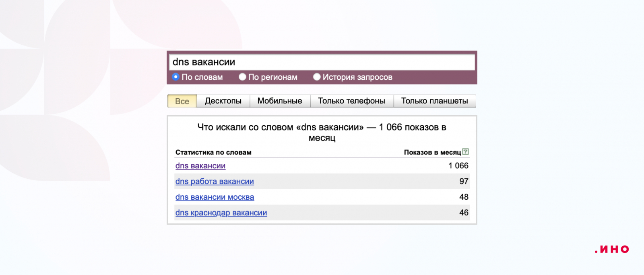Click the Показов в месяц column header
This screenshot has width=644, height=275.
pyautogui.click(x=432, y=152)
